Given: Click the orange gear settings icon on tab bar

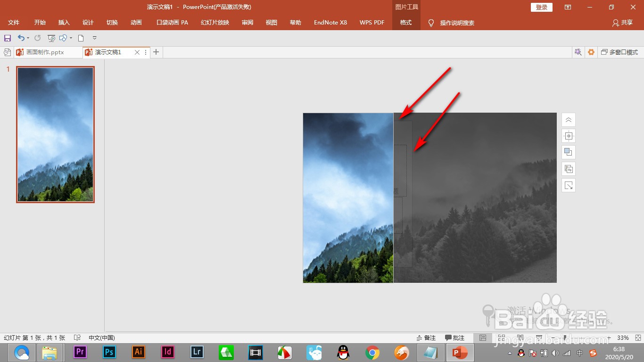Looking at the screenshot, I should pos(591,52).
